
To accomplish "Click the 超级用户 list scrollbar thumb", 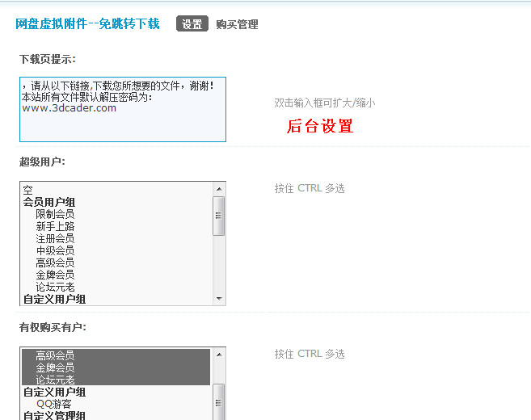I will pos(219,216).
